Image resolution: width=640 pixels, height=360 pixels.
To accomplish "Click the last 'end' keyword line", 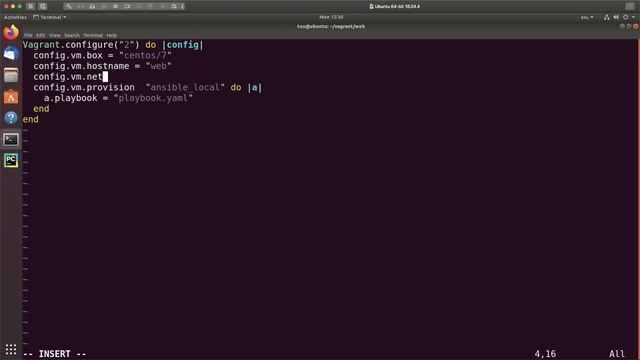I will pos(31,119).
